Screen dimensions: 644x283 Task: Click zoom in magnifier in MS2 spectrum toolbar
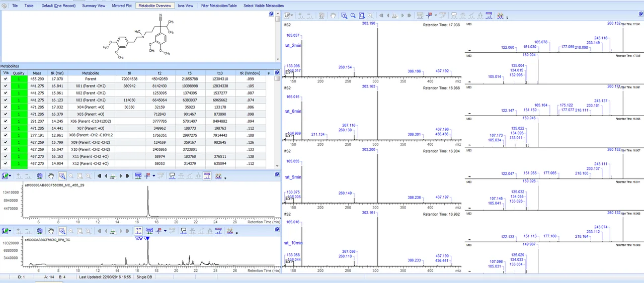344,16
